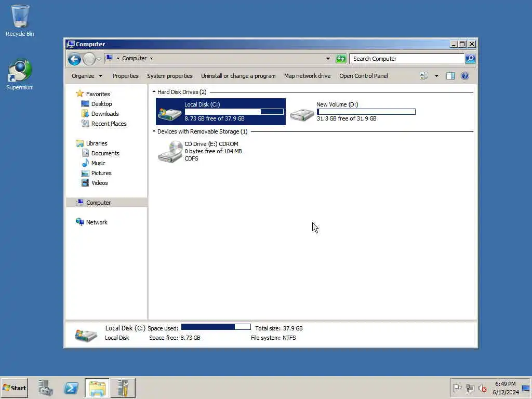Toggle the preview pane
532x399 pixels.
tap(450, 76)
